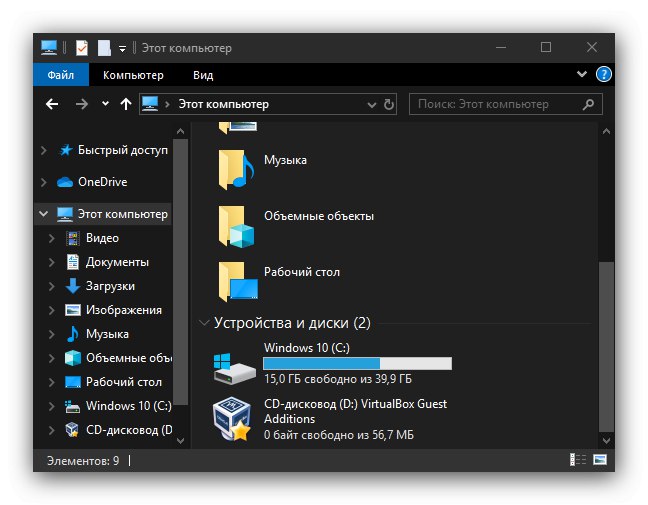Expand the ribbon with the chevron
Viewport: 648px width, 505px height.
tap(582, 74)
